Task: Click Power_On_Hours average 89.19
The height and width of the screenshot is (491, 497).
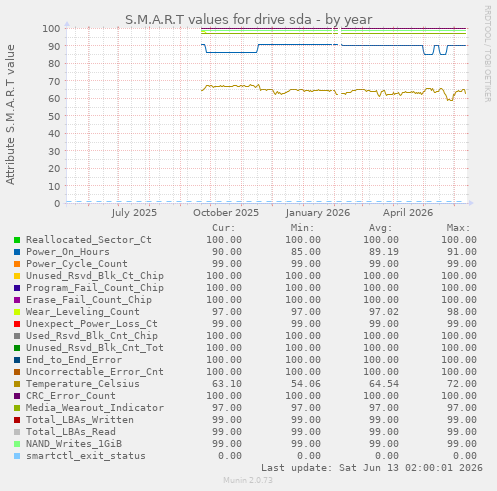Action: [384, 252]
